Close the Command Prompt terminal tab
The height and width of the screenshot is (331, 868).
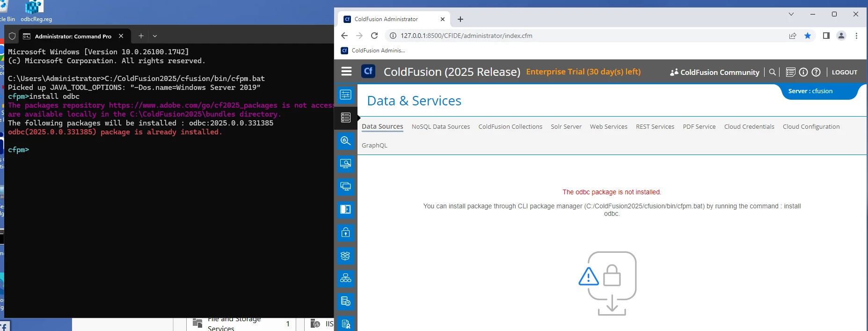(121, 36)
